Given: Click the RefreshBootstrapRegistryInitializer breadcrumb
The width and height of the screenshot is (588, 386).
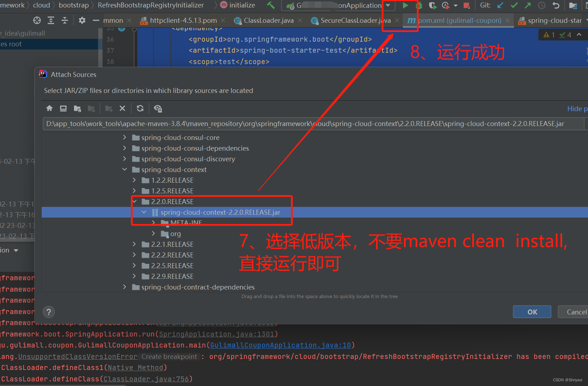Looking at the screenshot, I should click(151, 5).
